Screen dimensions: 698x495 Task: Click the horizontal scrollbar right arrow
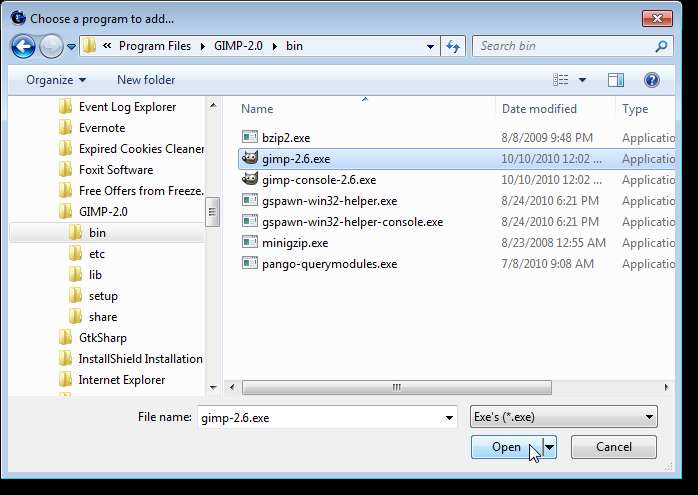666,387
